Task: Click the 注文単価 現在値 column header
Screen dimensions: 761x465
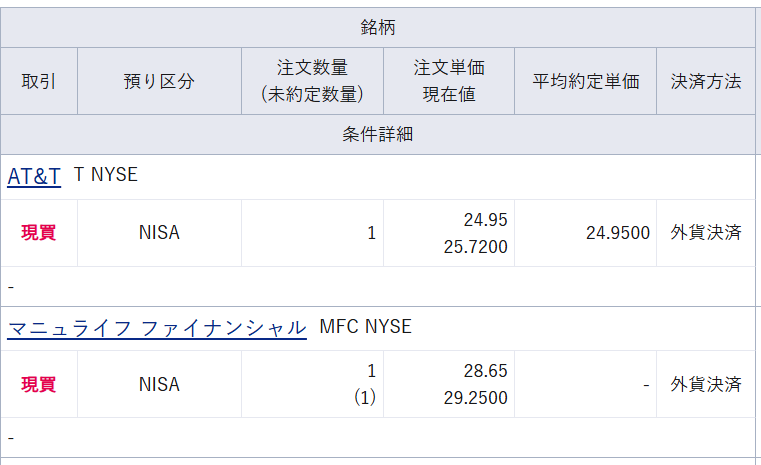Action: (449, 81)
